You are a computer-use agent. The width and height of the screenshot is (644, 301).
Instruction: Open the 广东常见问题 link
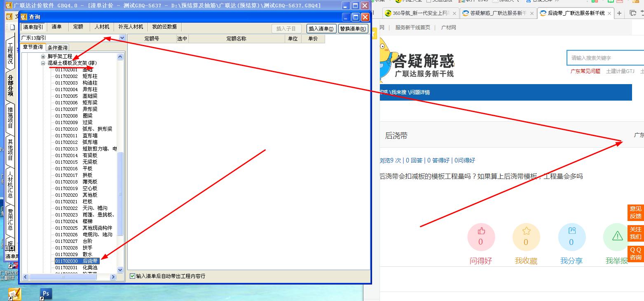click(585, 71)
